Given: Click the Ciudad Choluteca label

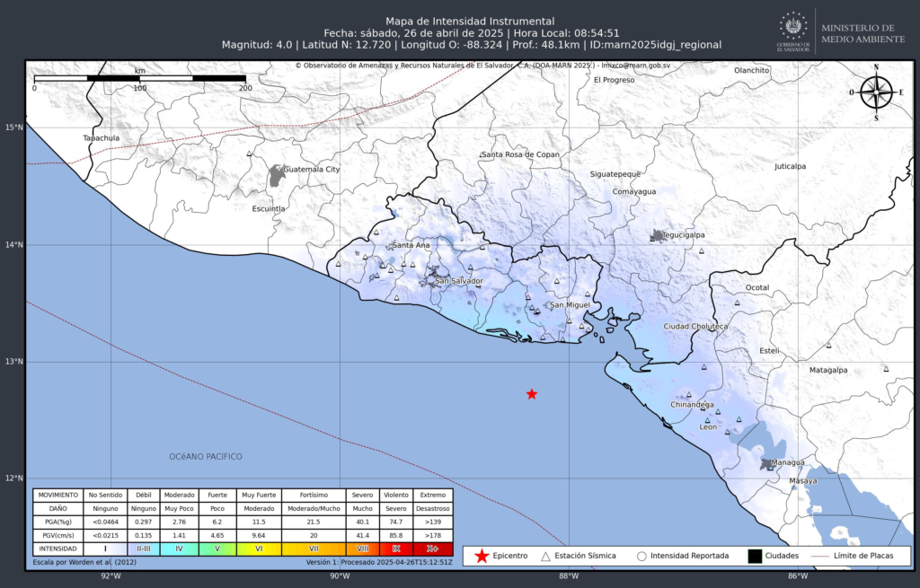Looking at the screenshot, I should [x=696, y=327].
